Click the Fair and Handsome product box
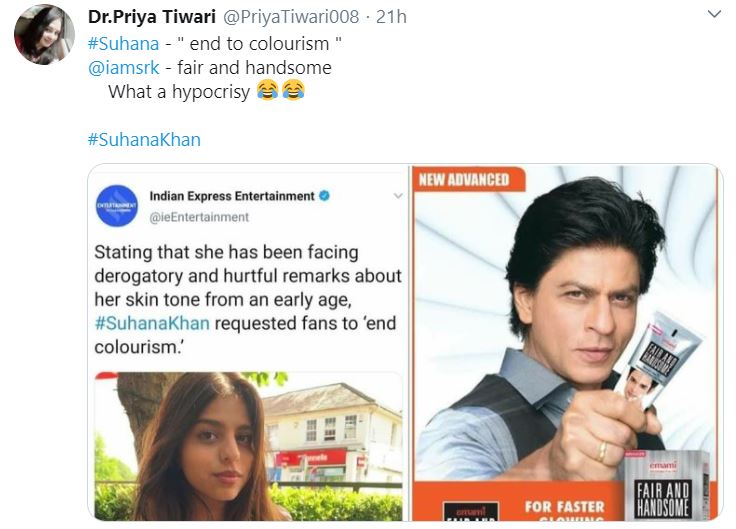 [676, 485]
